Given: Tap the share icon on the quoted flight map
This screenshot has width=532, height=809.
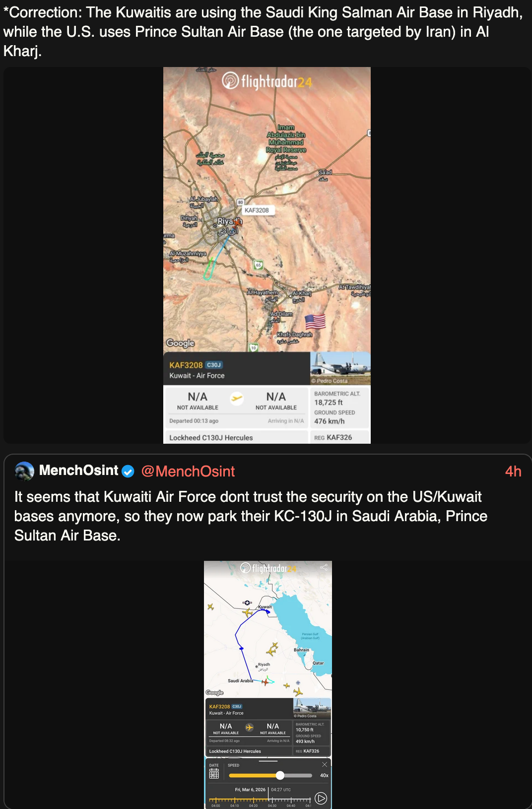Looking at the screenshot, I should 324,567.
